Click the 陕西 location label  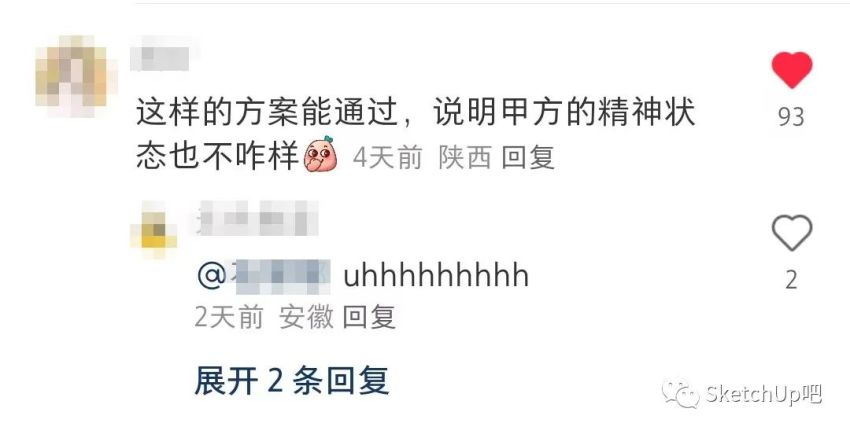tap(465, 158)
